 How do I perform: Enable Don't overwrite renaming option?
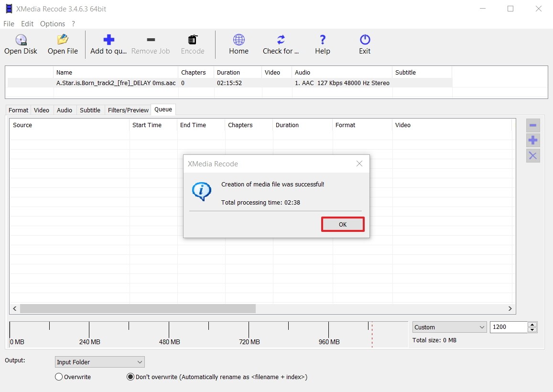click(x=130, y=377)
